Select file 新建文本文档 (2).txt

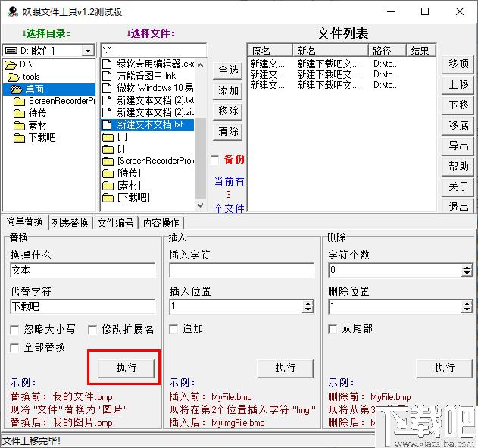coord(148,100)
